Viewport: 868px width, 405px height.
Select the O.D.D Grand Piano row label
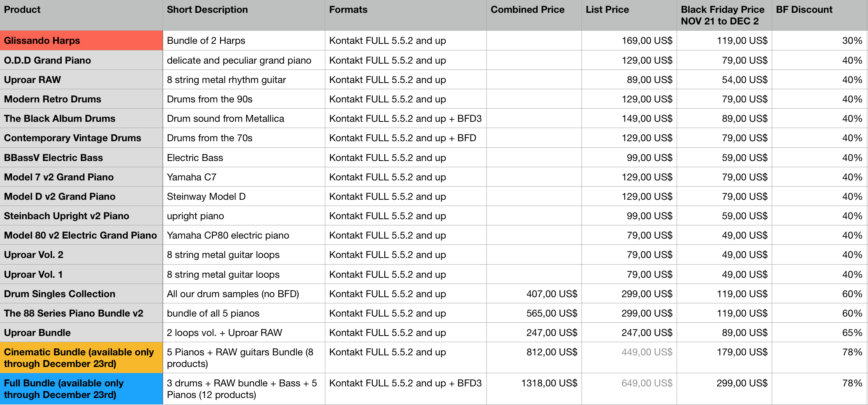(81, 60)
